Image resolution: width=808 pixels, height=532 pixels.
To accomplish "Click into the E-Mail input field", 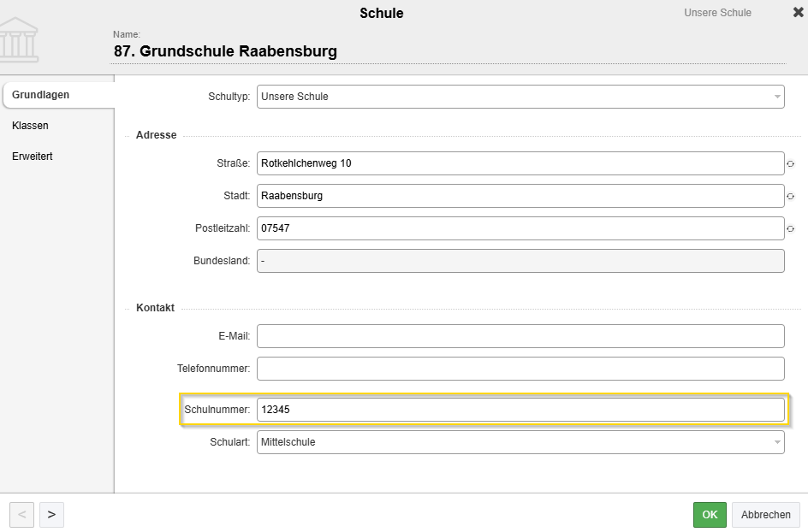I will coord(520,336).
